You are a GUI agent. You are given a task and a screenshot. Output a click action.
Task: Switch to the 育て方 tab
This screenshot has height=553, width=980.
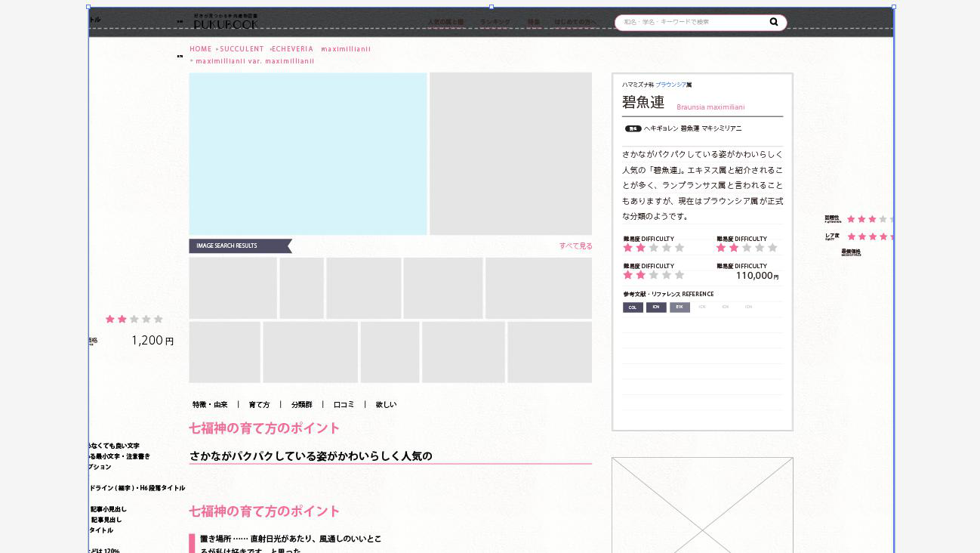259,405
